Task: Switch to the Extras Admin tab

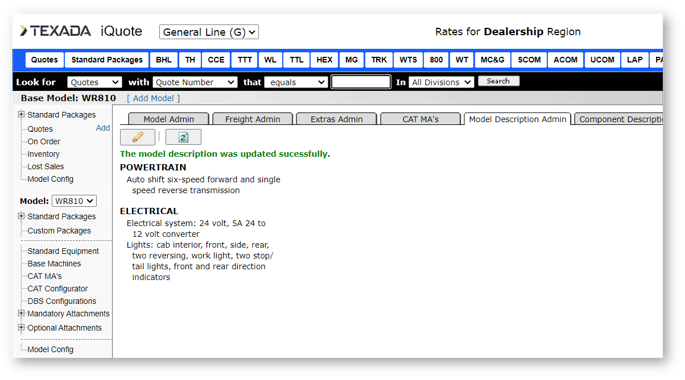Action: 336,119
